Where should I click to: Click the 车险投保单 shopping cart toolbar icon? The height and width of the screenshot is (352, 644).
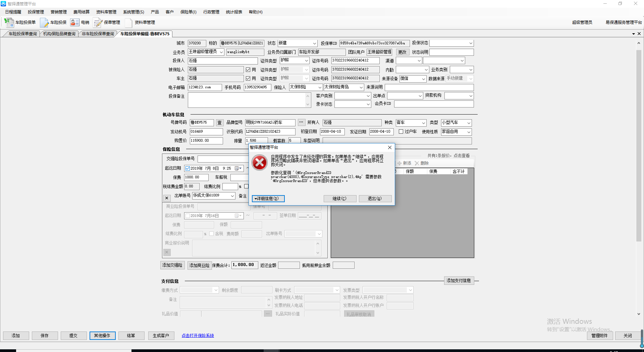point(9,23)
